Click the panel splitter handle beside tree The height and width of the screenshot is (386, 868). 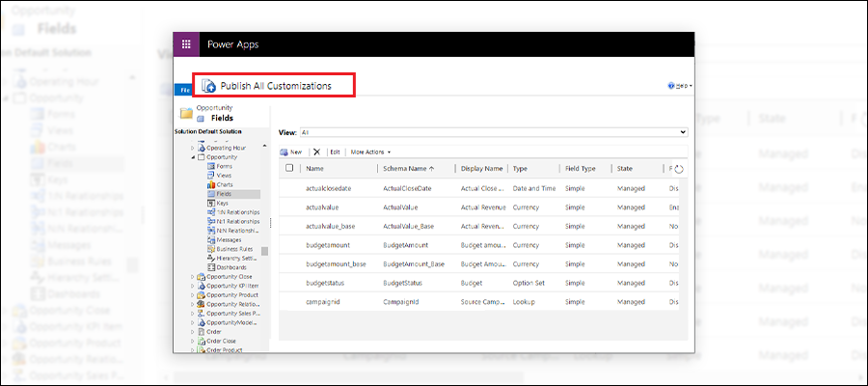click(270, 223)
